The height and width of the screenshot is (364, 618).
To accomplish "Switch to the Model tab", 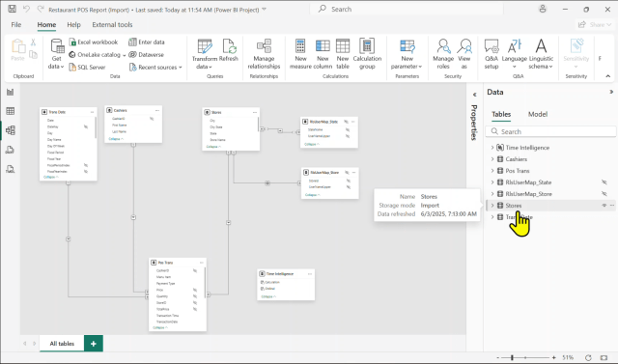I will pos(538,114).
